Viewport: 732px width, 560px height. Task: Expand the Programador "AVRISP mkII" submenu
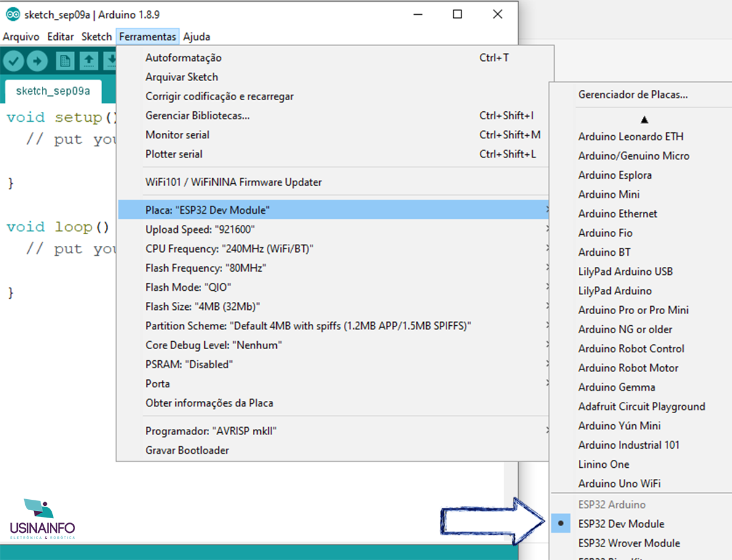coord(333,431)
